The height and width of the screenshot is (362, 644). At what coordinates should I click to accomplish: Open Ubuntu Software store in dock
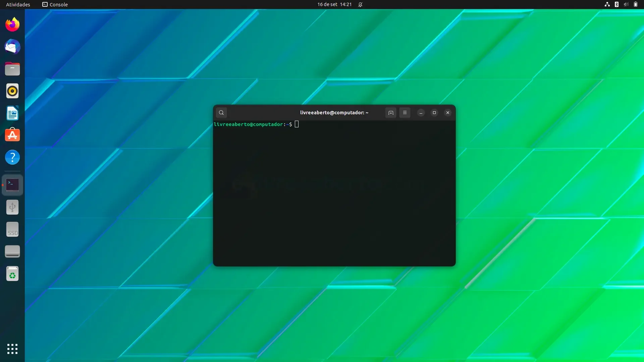tap(12, 135)
